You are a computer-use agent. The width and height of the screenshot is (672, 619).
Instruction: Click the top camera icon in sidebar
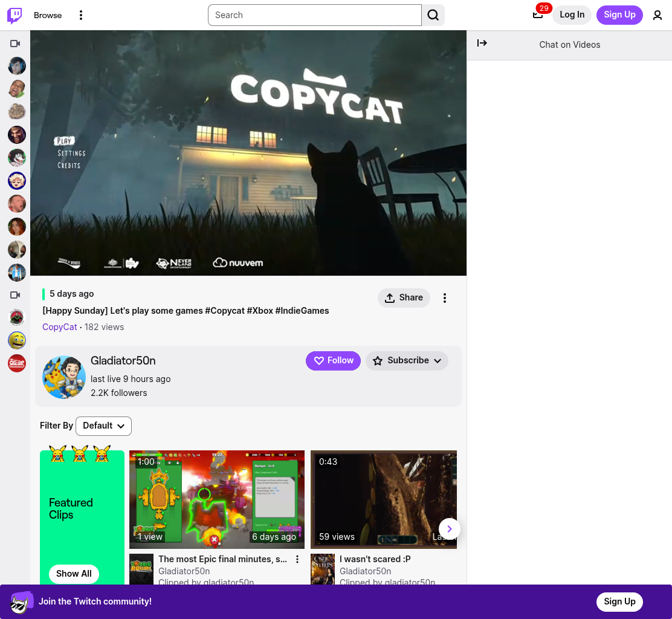tap(16, 44)
